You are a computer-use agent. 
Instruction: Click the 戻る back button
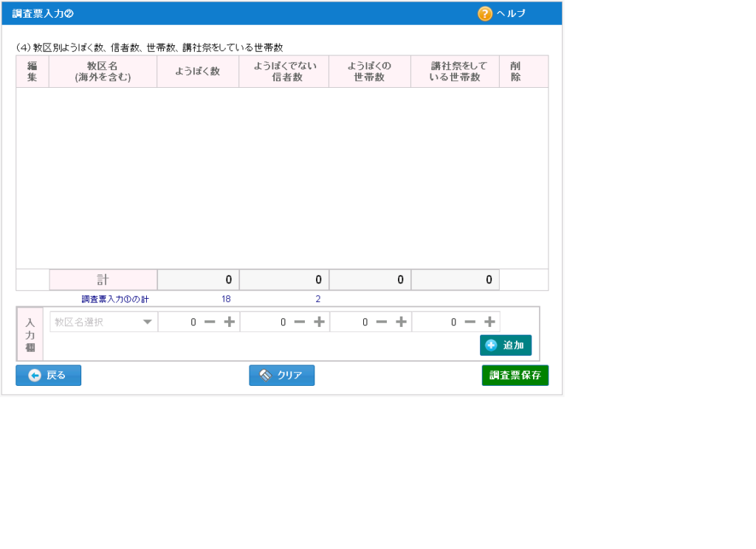(x=49, y=376)
